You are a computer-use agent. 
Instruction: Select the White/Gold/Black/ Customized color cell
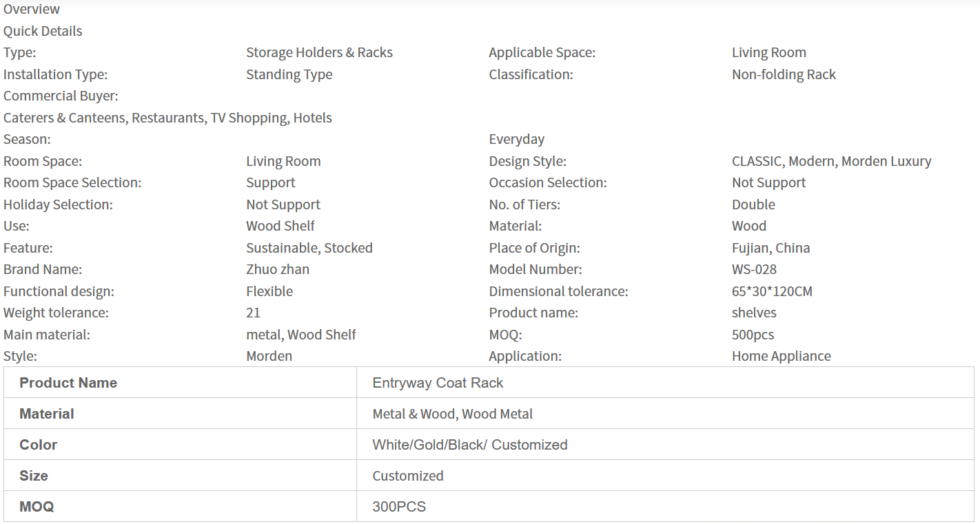click(469, 445)
